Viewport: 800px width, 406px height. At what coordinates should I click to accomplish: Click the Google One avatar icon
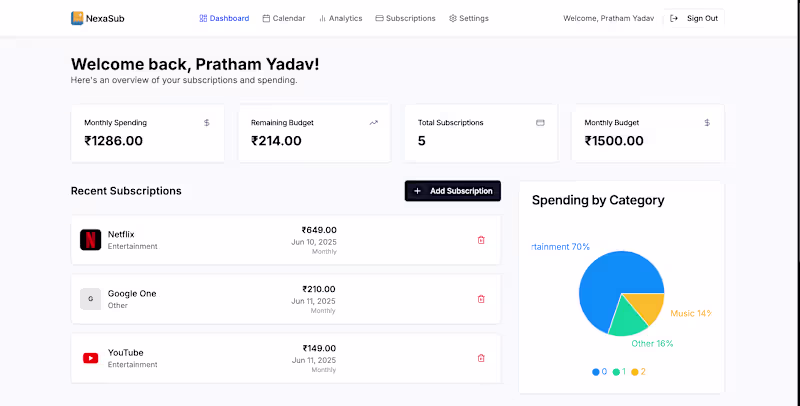90,299
